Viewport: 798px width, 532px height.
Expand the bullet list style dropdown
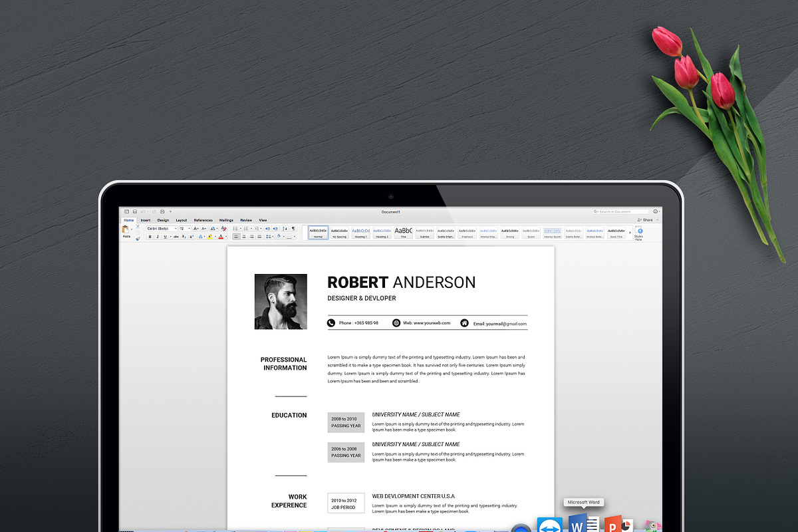point(241,228)
